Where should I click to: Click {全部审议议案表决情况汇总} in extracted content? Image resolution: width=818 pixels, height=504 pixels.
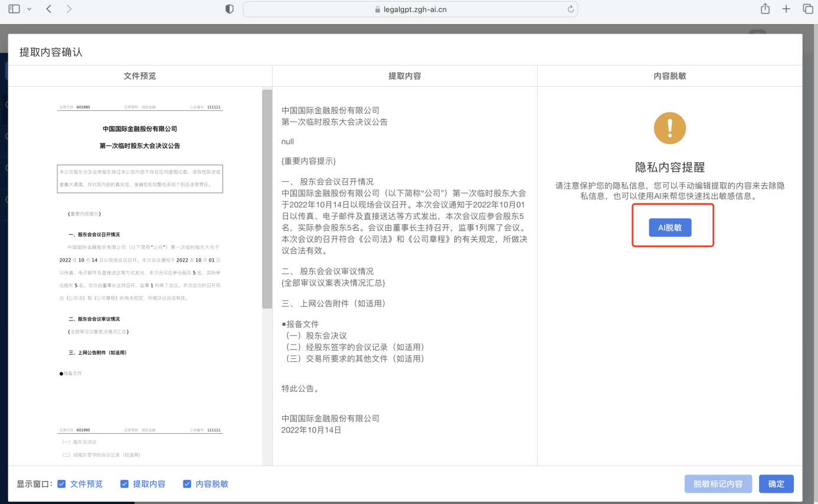click(333, 283)
